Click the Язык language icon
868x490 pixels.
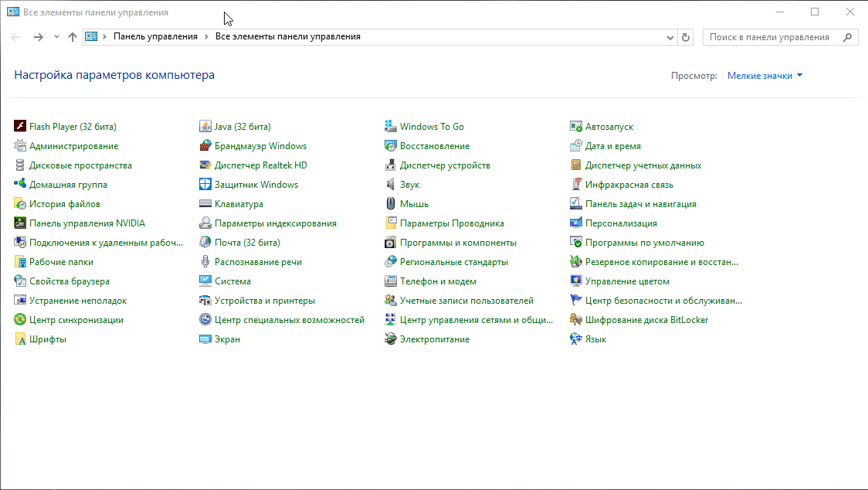(576, 339)
